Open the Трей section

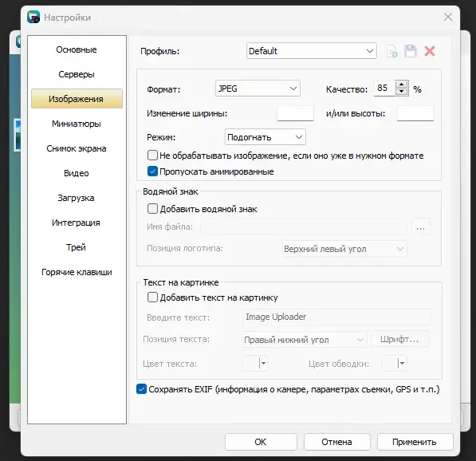[77, 247]
